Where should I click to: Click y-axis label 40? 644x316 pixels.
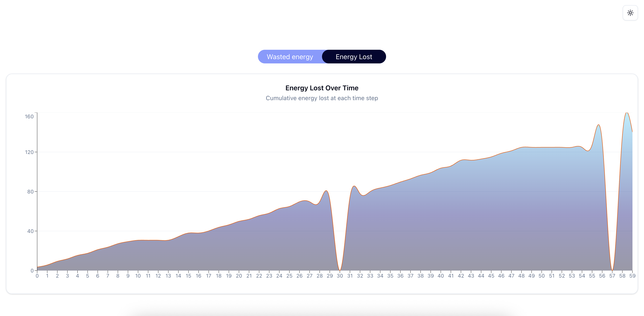coord(30,231)
